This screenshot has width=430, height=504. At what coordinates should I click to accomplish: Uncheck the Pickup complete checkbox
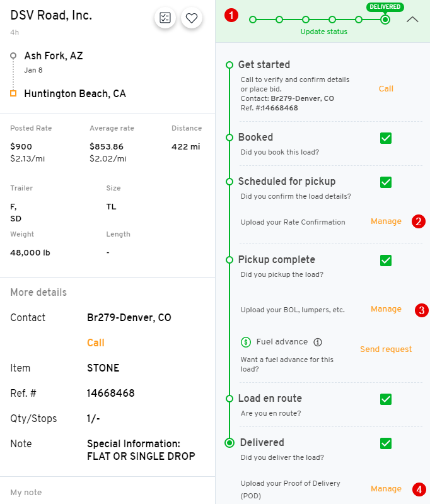[386, 261]
